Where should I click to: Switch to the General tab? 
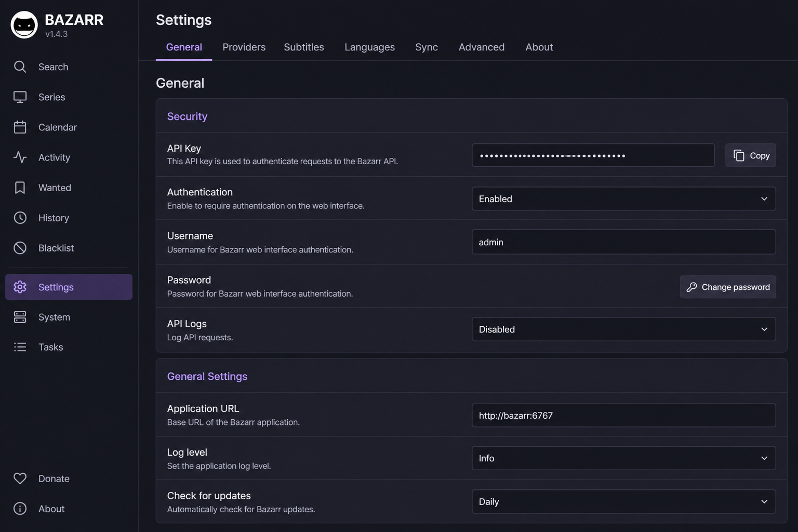pos(184,47)
